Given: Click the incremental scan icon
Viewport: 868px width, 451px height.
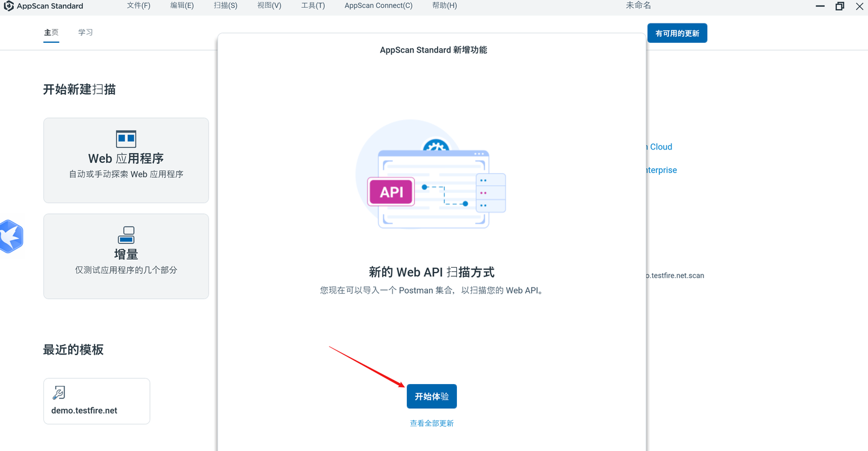Looking at the screenshot, I should pyautogui.click(x=126, y=235).
